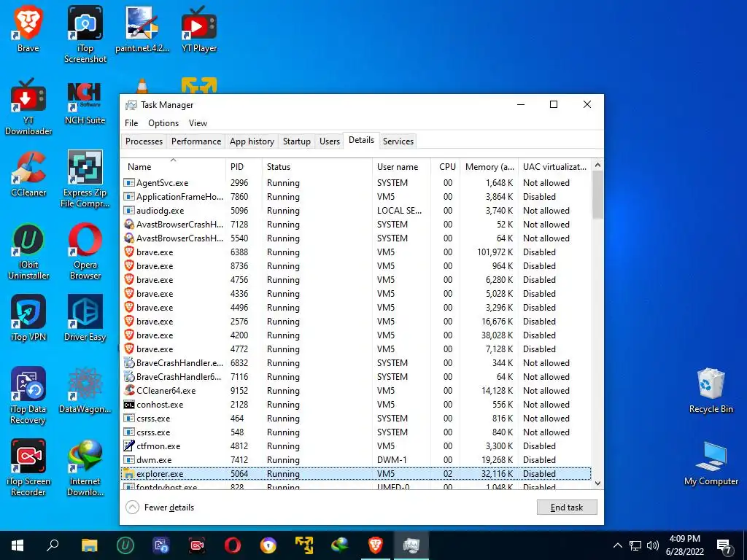Sort by the Memory column header
747x560 pixels.
pyautogui.click(x=489, y=167)
